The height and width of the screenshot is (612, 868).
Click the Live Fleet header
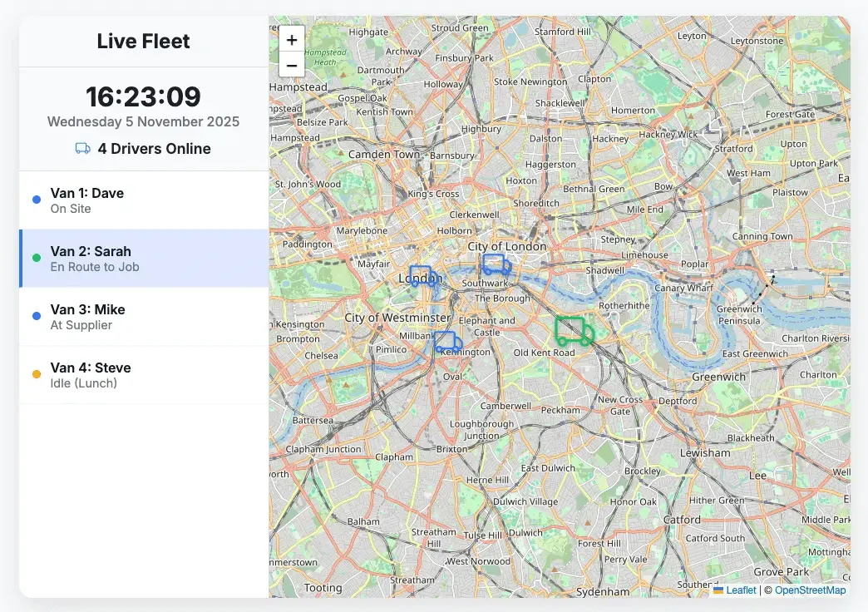coord(143,40)
